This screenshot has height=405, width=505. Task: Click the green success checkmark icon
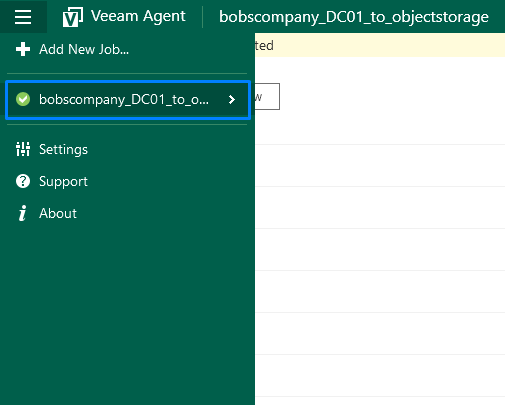23,99
